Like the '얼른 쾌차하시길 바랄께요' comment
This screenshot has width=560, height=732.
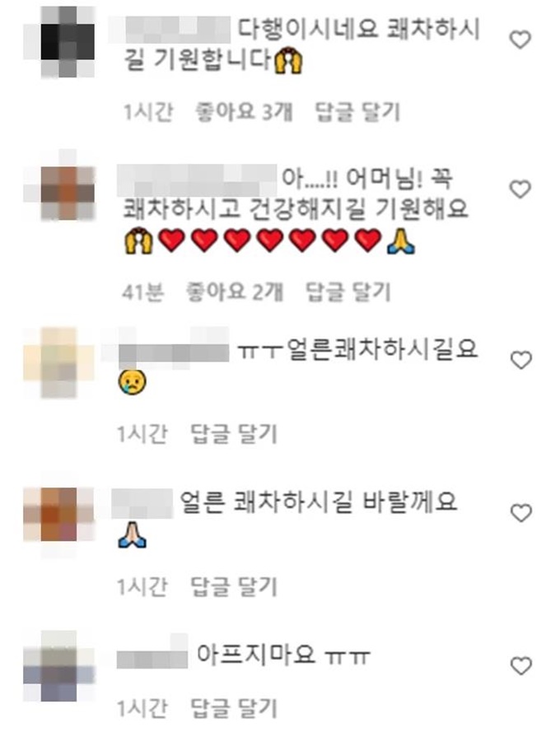[520, 513]
